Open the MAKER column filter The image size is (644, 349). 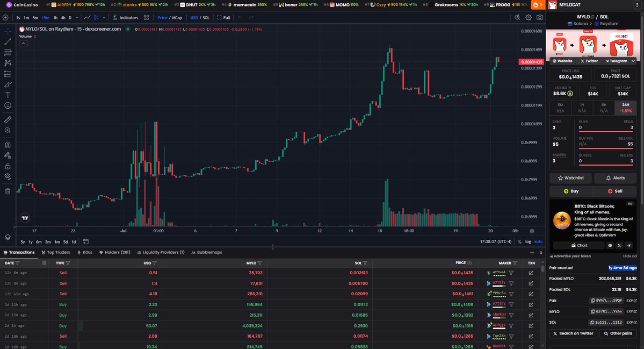pyautogui.click(x=515, y=263)
